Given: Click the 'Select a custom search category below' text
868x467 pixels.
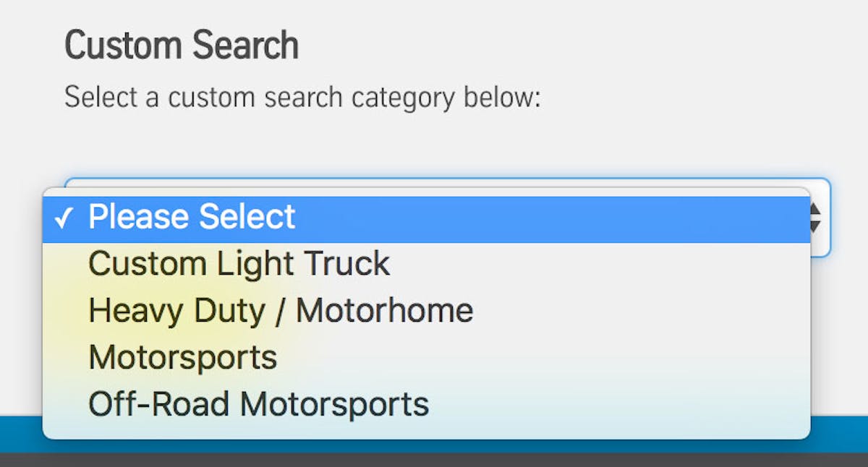Looking at the screenshot, I should [302, 97].
